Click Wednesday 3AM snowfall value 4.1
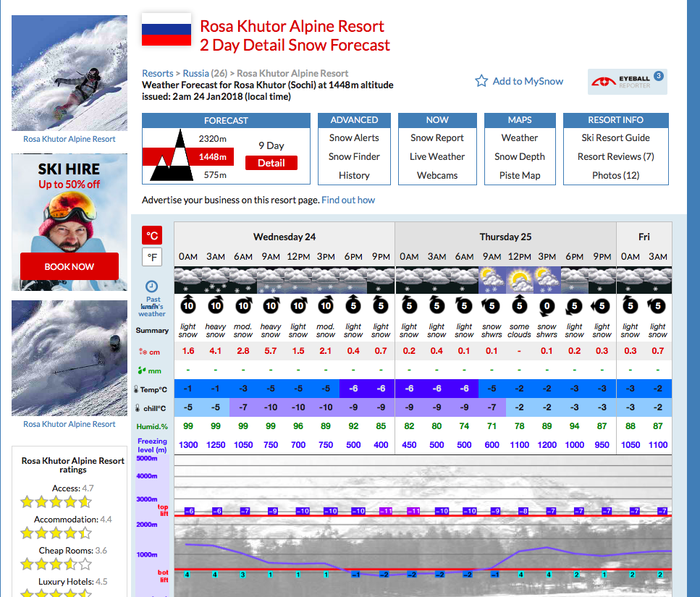This screenshot has width=700, height=597. (216, 351)
